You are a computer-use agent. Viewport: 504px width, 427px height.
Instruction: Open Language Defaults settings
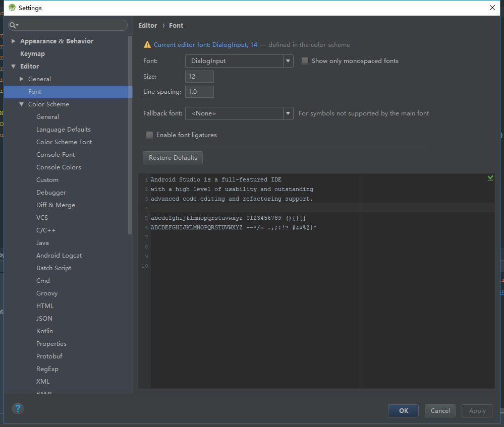[x=64, y=129]
